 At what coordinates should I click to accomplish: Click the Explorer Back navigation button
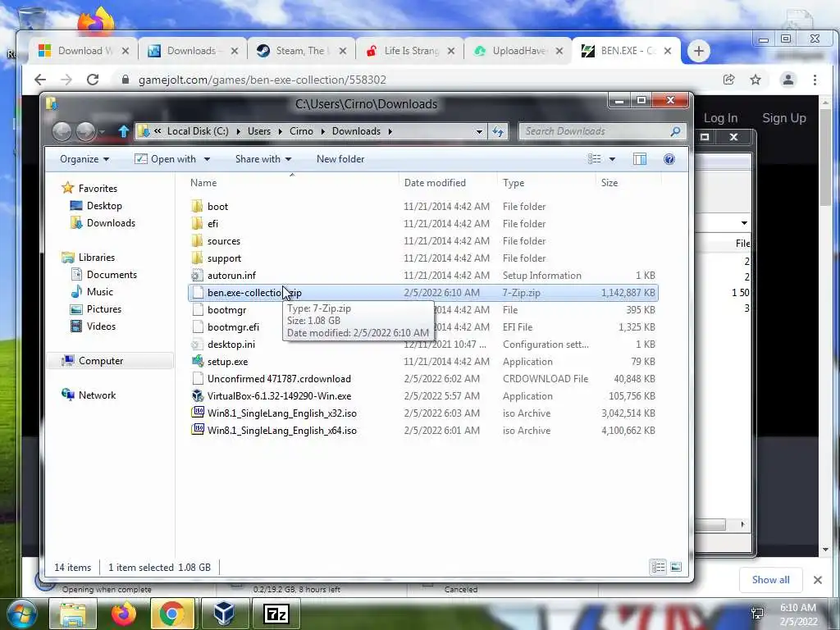tap(62, 131)
